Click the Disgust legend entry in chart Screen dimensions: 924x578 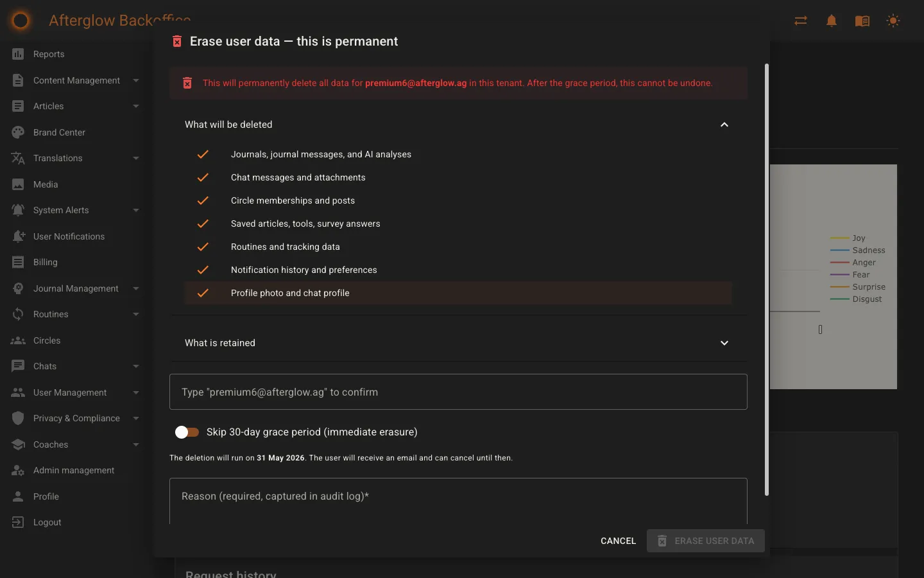click(x=856, y=299)
